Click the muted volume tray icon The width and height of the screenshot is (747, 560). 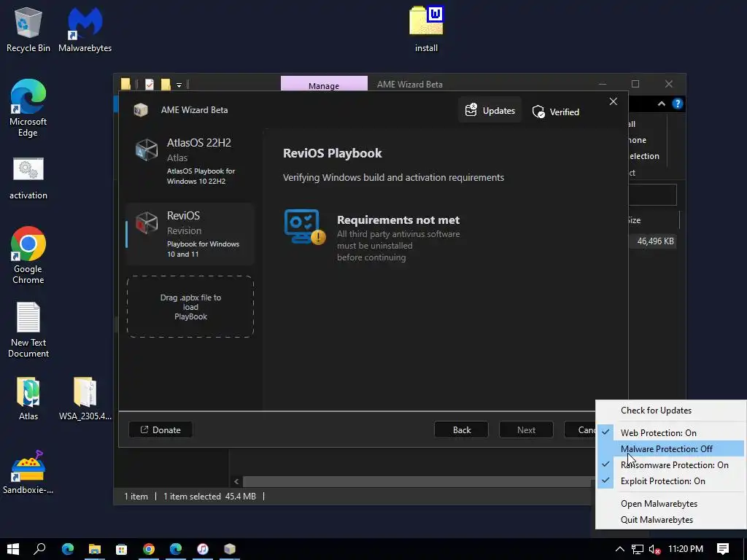(655, 549)
